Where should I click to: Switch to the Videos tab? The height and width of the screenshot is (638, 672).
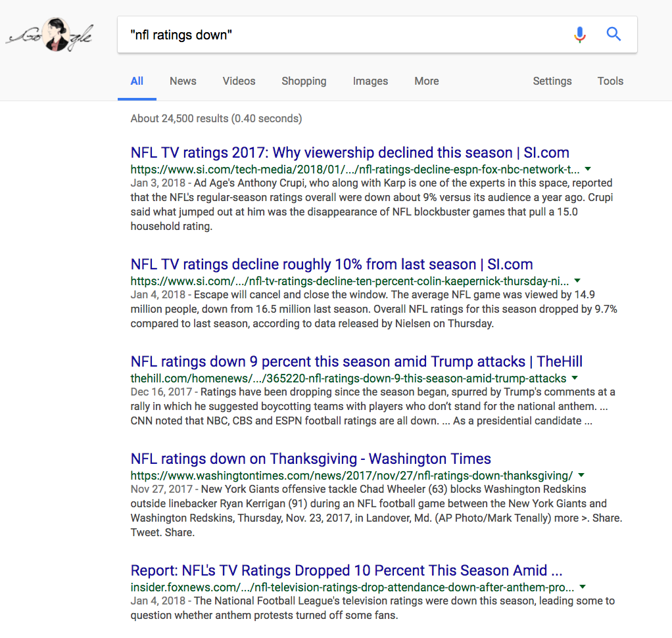tap(239, 81)
